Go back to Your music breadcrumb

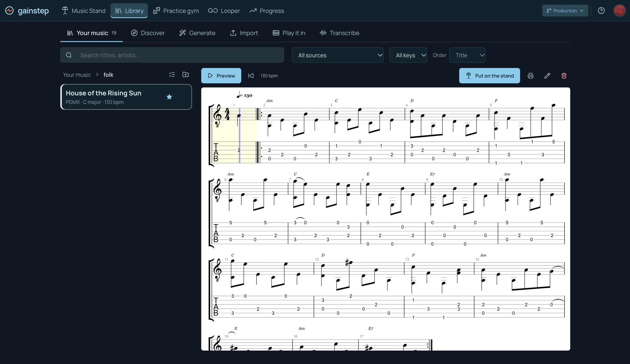77,75
